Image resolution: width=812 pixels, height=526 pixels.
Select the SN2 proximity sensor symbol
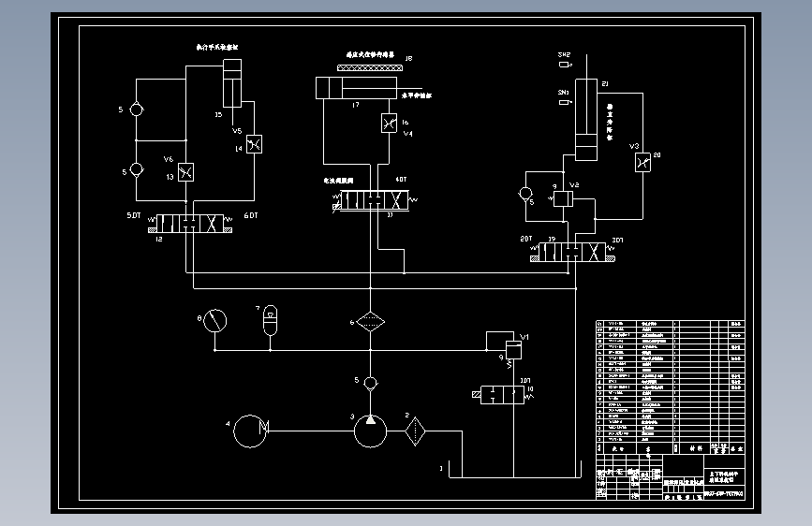coord(565,65)
